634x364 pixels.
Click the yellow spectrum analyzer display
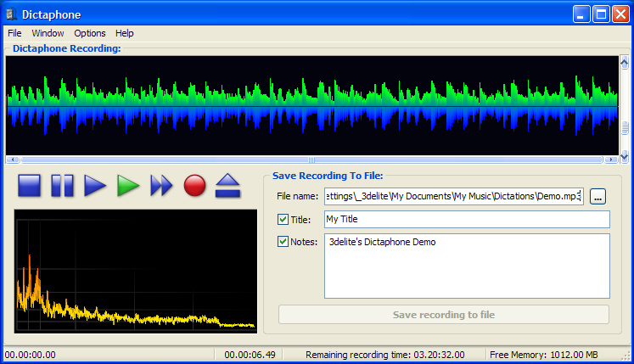tap(136, 272)
